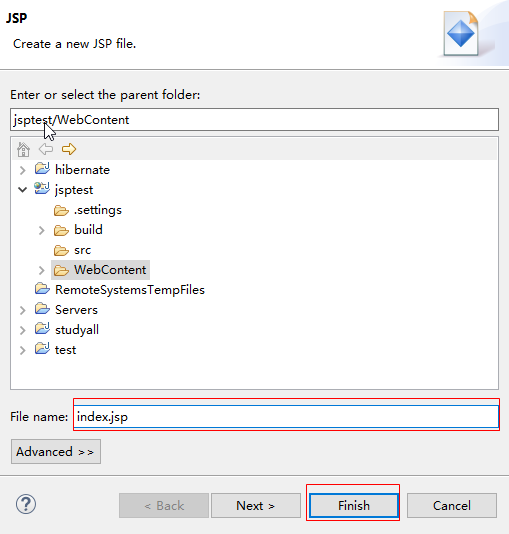509x534 pixels.
Task: Click the yellow forward arrow icon
Action: [x=69, y=149]
